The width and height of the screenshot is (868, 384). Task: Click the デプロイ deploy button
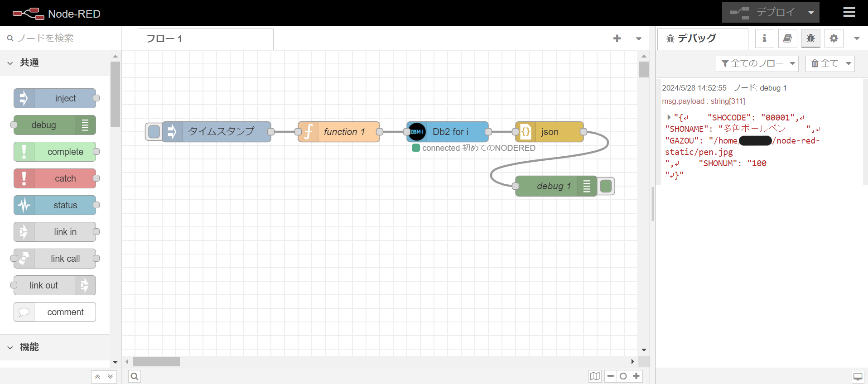point(762,13)
